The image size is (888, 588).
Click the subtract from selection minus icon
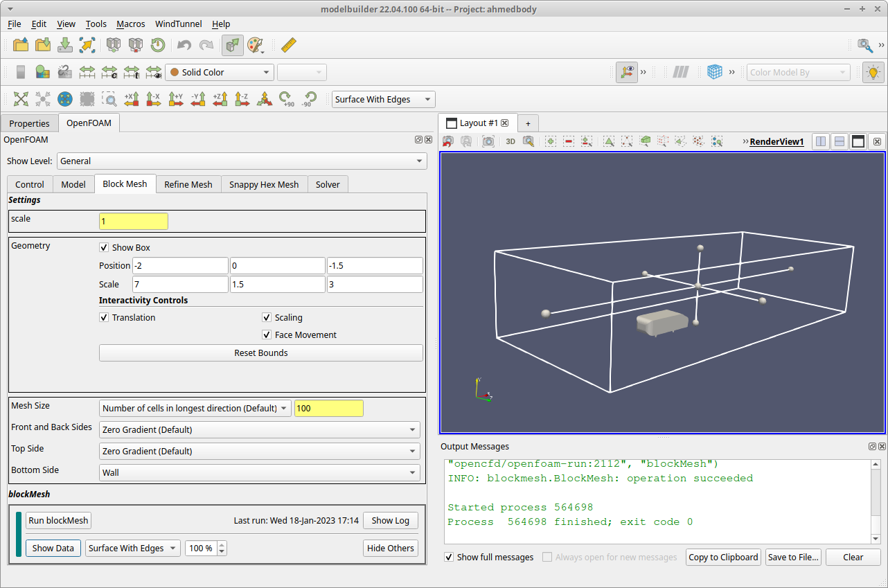point(569,141)
